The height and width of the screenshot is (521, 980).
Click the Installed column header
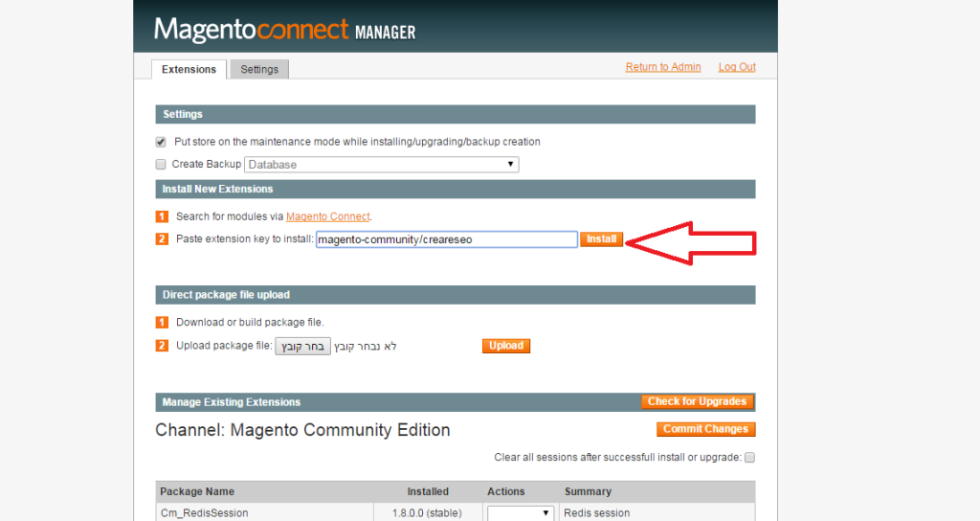point(428,491)
